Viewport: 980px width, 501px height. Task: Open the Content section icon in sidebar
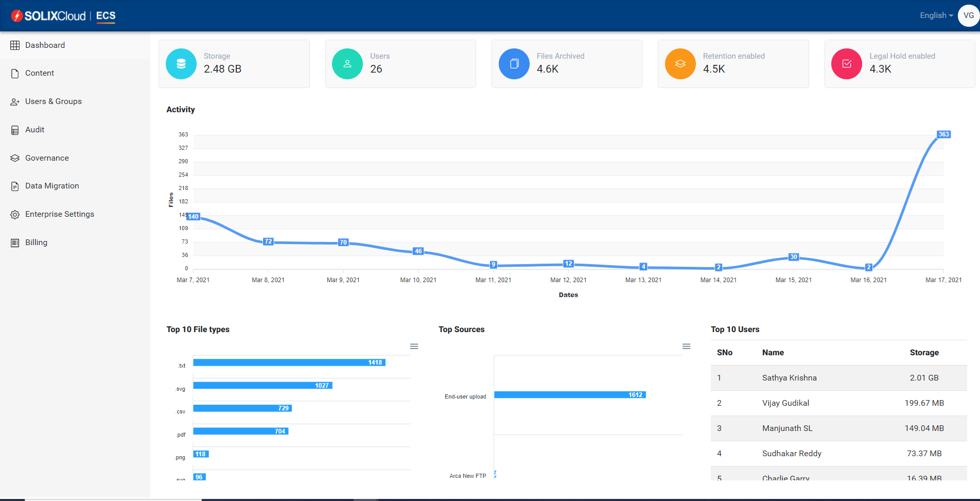(x=14, y=73)
